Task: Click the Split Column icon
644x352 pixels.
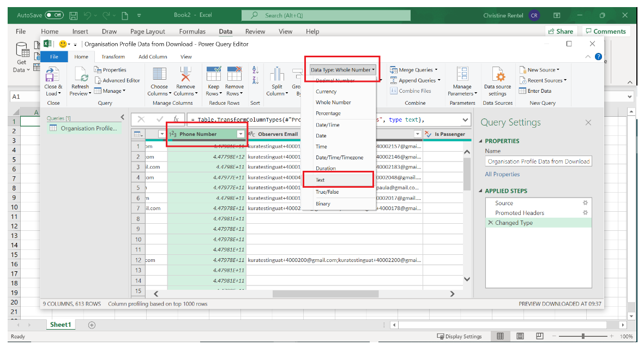Action: click(277, 74)
